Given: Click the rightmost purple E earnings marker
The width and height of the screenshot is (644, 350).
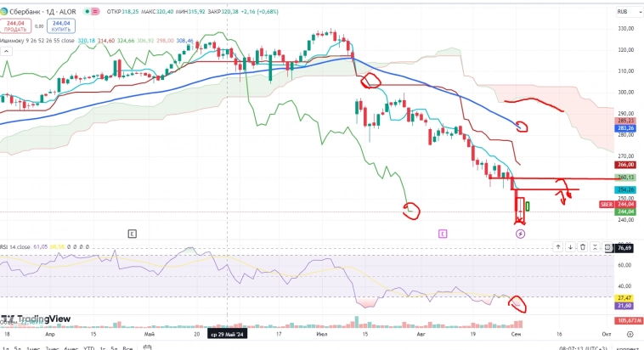Looking at the screenshot, I should click(x=443, y=233).
